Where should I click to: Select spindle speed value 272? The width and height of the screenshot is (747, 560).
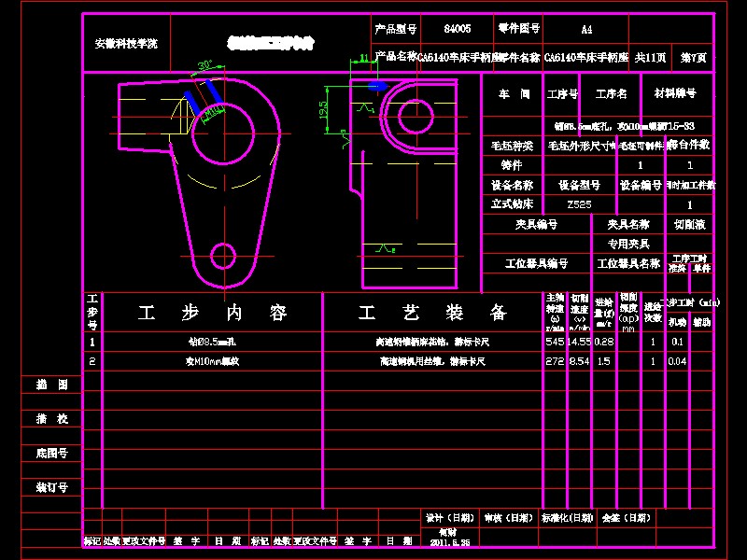coord(555,361)
